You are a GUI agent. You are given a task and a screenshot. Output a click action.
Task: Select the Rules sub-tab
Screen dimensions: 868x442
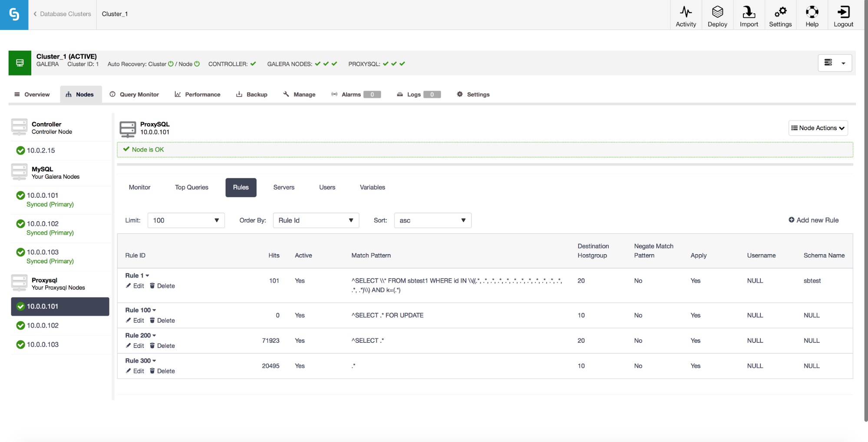click(241, 187)
